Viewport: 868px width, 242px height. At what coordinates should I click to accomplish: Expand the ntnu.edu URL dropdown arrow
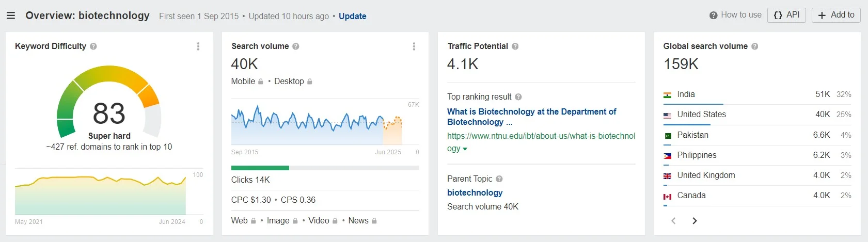465,149
